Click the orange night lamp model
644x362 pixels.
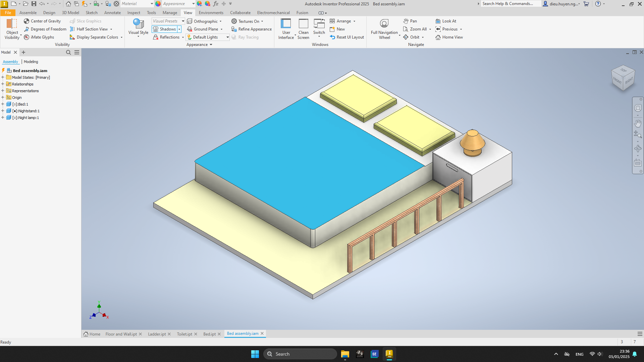[x=473, y=143]
